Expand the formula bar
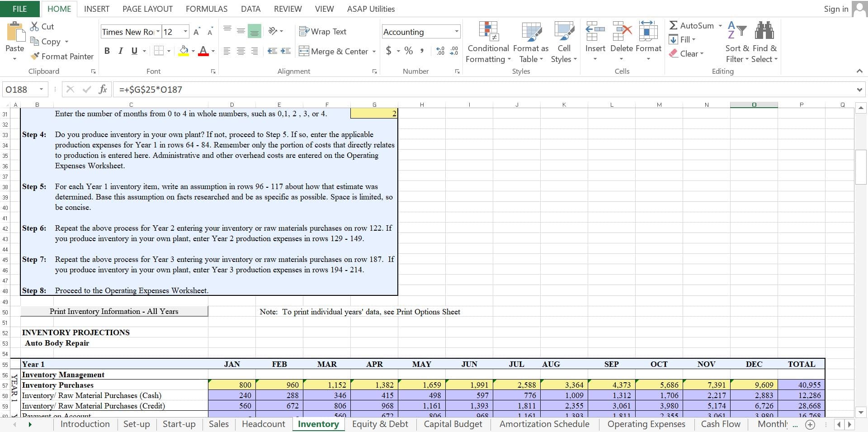 click(x=859, y=90)
